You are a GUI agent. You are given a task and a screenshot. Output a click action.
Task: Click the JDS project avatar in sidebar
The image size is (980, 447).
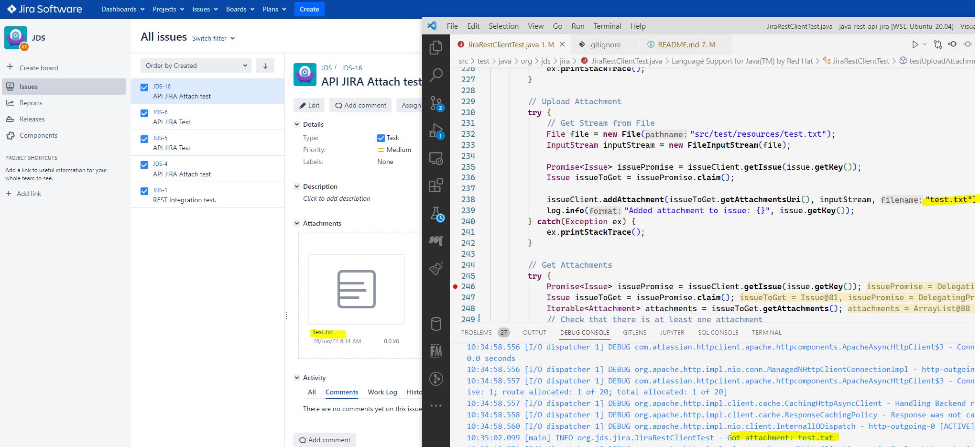click(16, 38)
